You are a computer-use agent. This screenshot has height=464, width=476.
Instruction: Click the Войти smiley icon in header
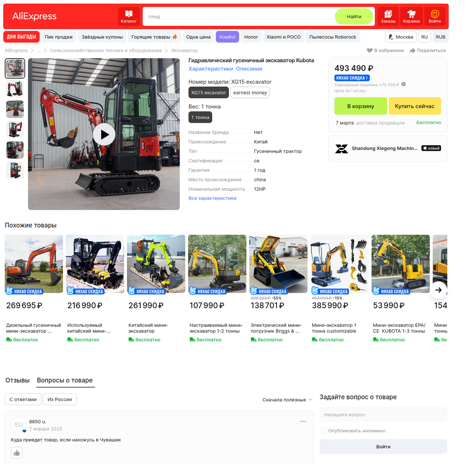pos(435,17)
